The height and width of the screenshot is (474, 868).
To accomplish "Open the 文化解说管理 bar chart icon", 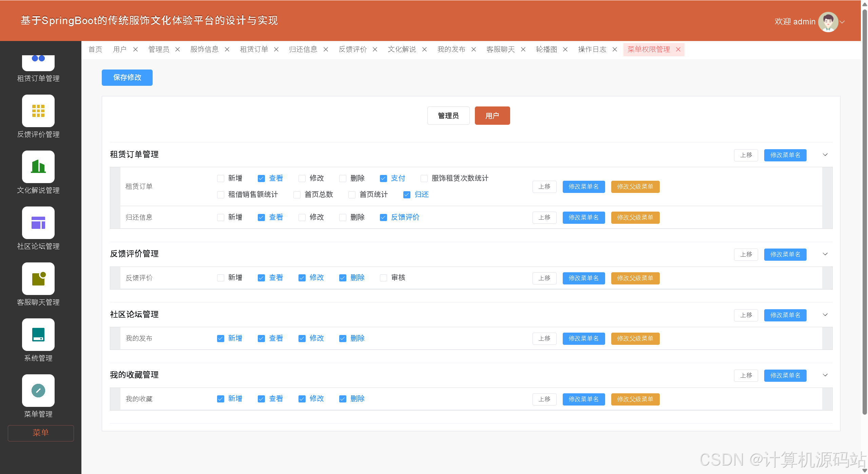I will [38, 167].
